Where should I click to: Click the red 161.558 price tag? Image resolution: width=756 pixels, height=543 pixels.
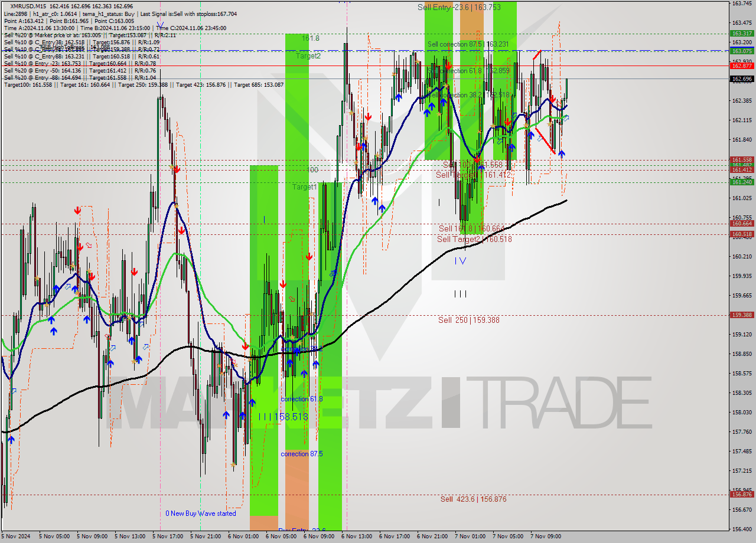click(x=742, y=159)
